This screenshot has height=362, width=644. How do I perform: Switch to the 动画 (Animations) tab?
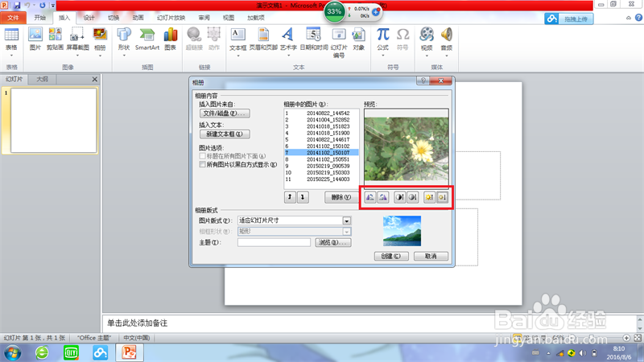[x=138, y=18]
